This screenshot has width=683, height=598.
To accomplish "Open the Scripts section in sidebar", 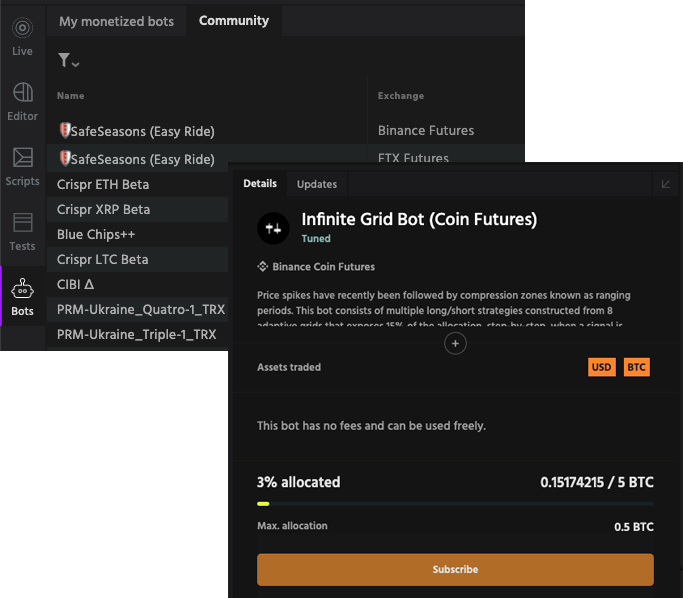I will coord(22,167).
